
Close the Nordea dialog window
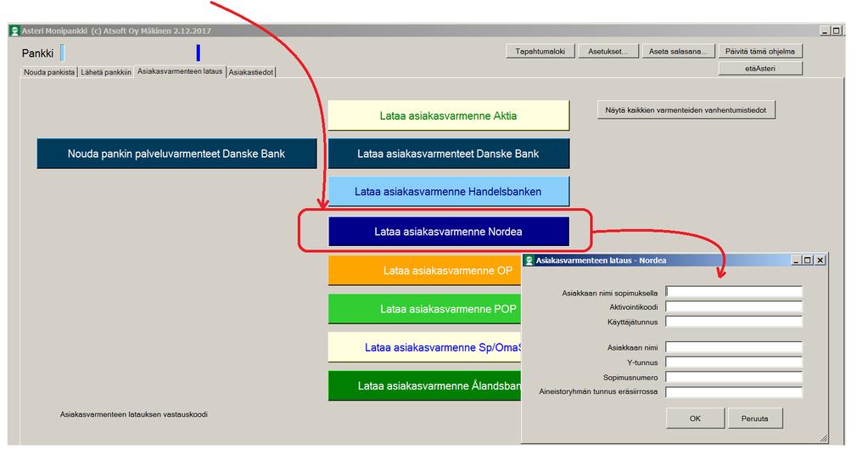pos(820,260)
